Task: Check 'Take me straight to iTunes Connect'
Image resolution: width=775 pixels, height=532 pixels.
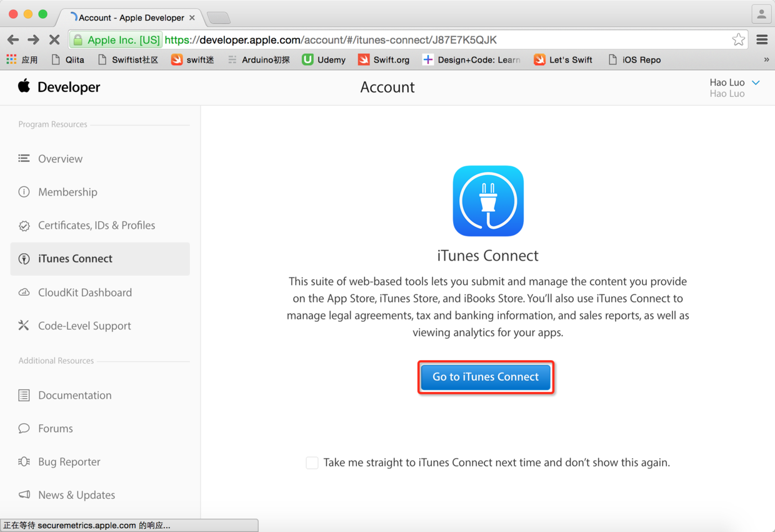Action: (312, 463)
